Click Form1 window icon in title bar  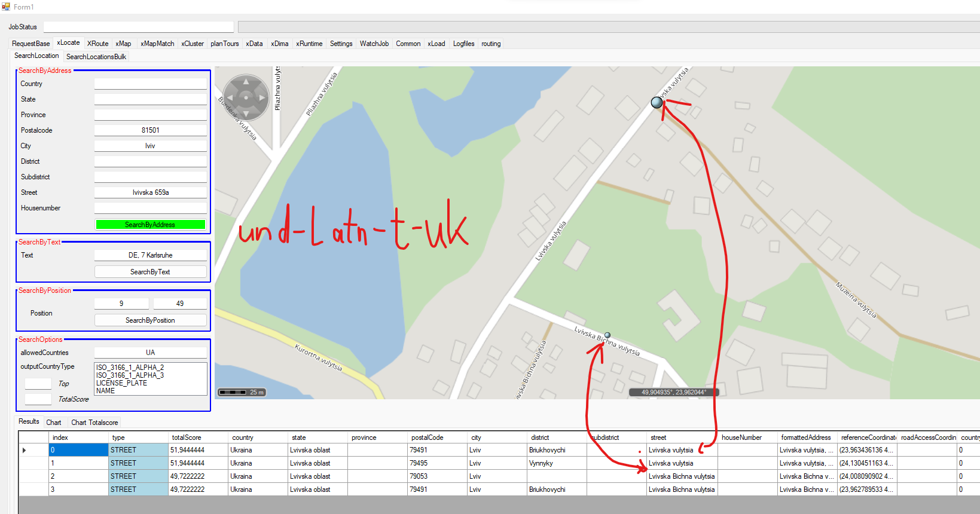click(6, 7)
